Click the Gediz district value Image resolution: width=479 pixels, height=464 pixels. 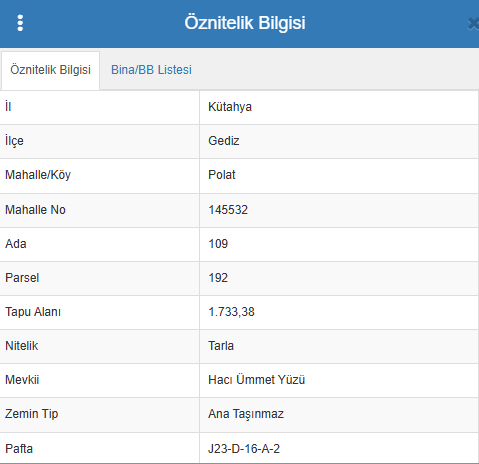pyautogui.click(x=224, y=141)
